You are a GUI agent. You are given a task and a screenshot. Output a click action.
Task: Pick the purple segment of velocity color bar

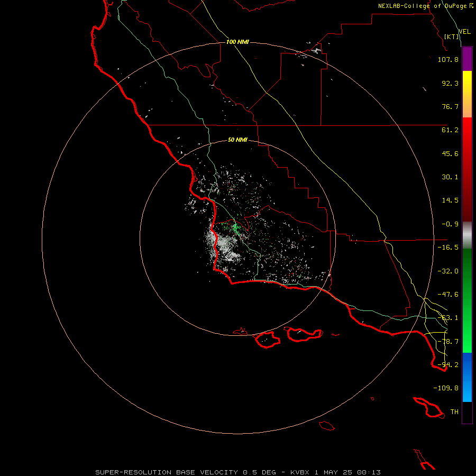[x=467, y=59]
